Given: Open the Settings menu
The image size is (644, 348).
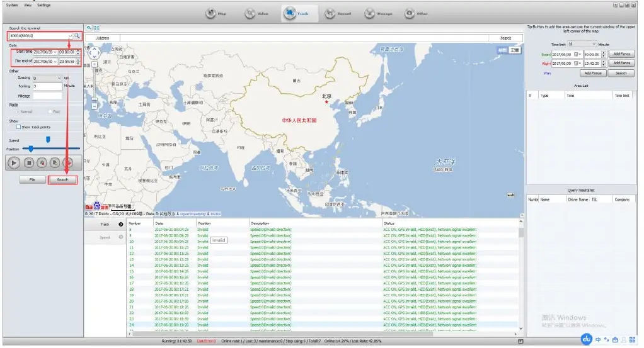Looking at the screenshot, I should pos(43,5).
